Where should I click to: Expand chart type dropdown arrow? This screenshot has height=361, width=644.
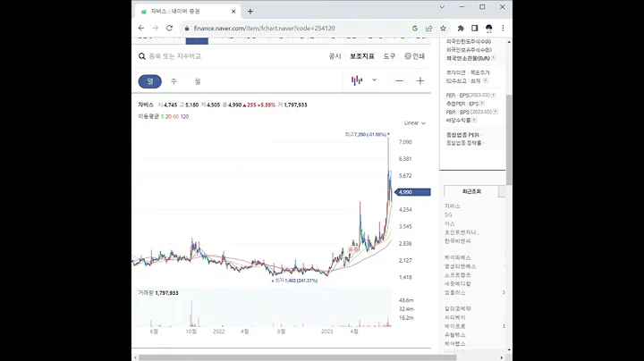tap(374, 80)
